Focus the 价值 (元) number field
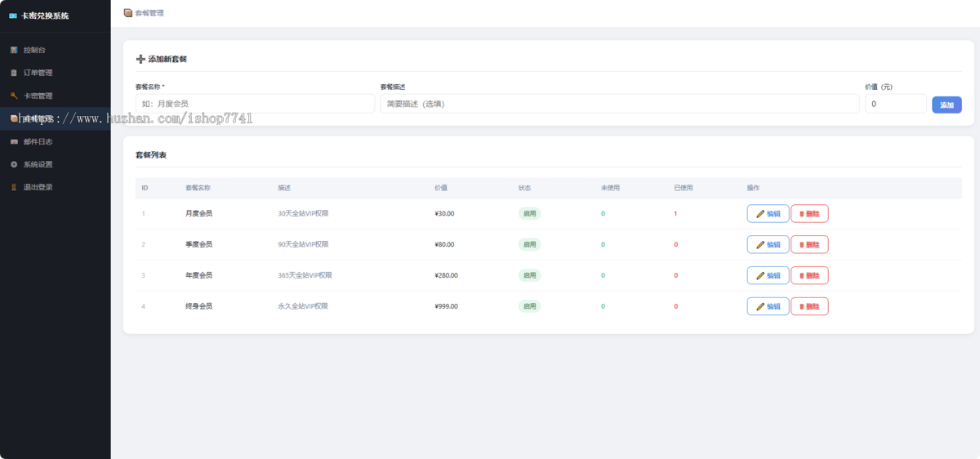The height and width of the screenshot is (459, 980). tap(896, 104)
